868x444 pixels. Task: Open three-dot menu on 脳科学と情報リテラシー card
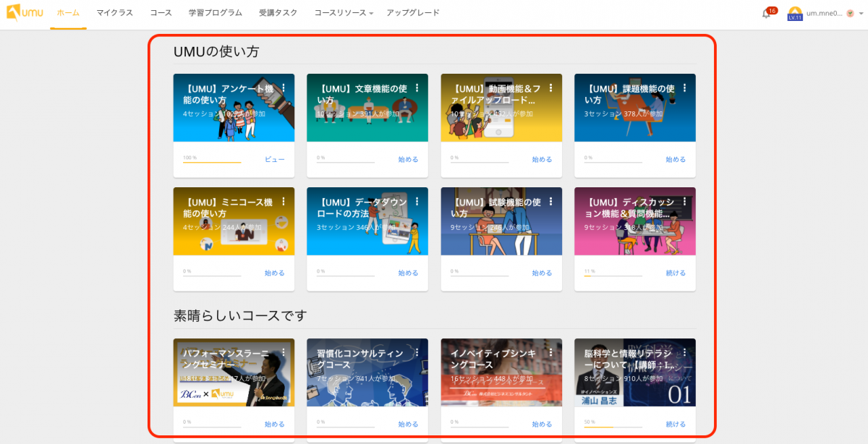coord(684,353)
